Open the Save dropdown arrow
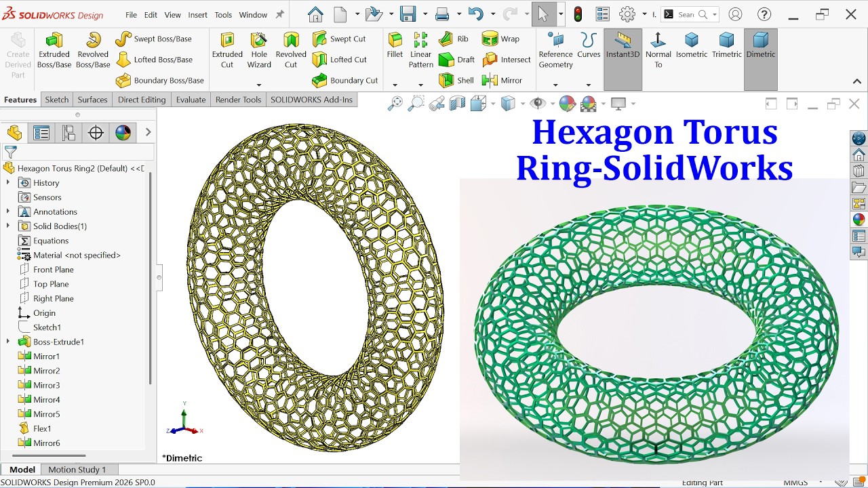The image size is (868, 488). pyautogui.click(x=425, y=14)
